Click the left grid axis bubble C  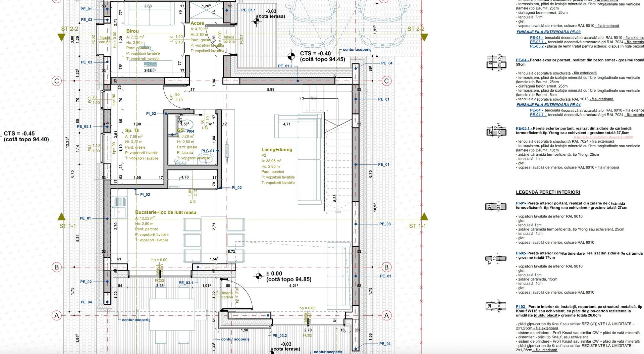click(56, 81)
